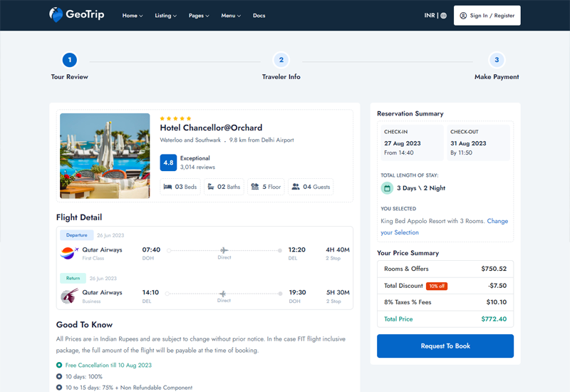This screenshot has height=392, width=570.
Task: Select the 10 days: 100% option
Action: (60, 376)
